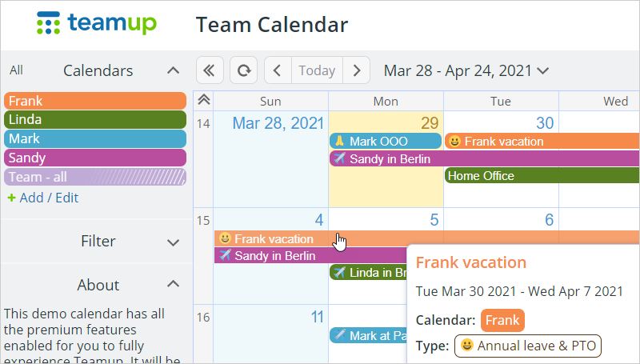
Task: Toggle the Team - all calendar
Action: [95, 177]
